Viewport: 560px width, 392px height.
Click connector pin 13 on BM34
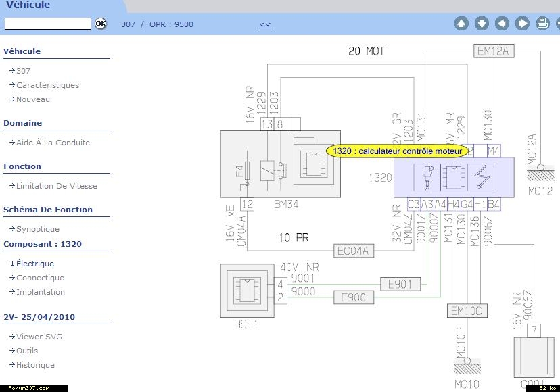[266, 124]
